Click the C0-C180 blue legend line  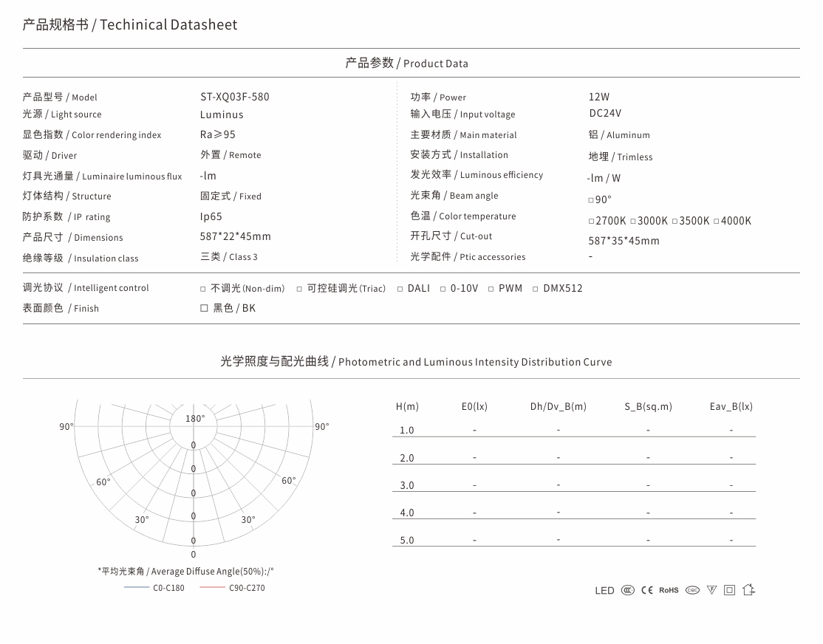pyautogui.click(x=137, y=587)
